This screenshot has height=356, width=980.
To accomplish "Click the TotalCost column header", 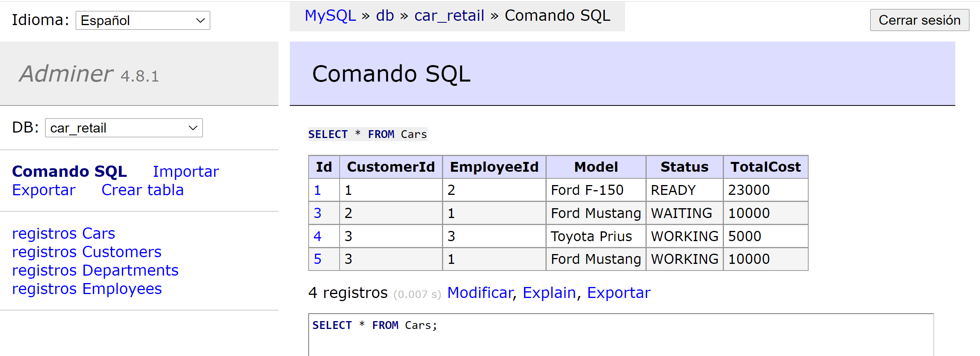I will coord(765,167).
